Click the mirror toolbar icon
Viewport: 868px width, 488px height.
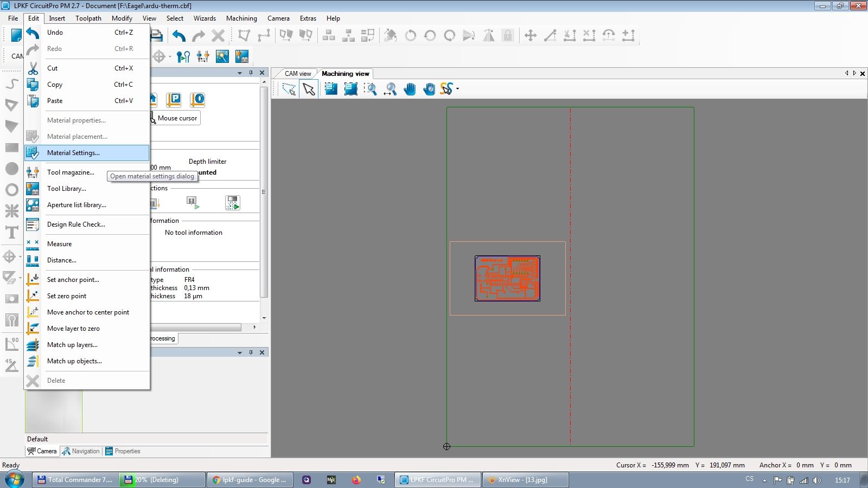[x=489, y=36]
